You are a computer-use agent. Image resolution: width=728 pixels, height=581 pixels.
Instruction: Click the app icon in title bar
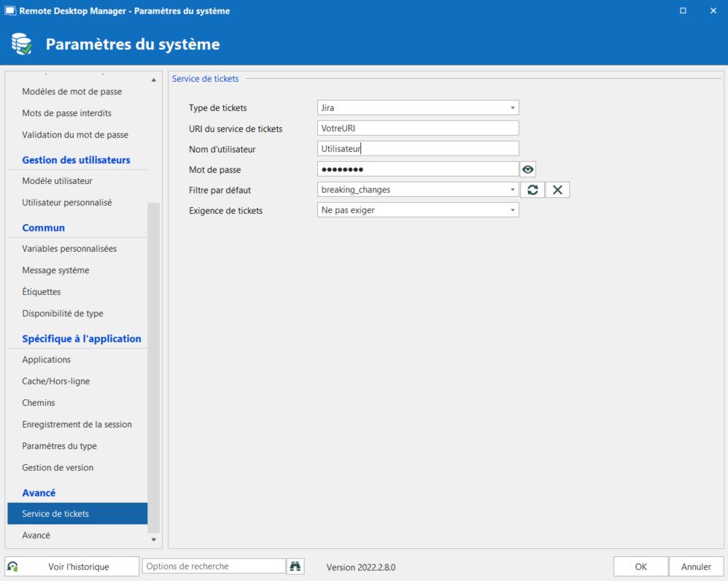point(10,11)
